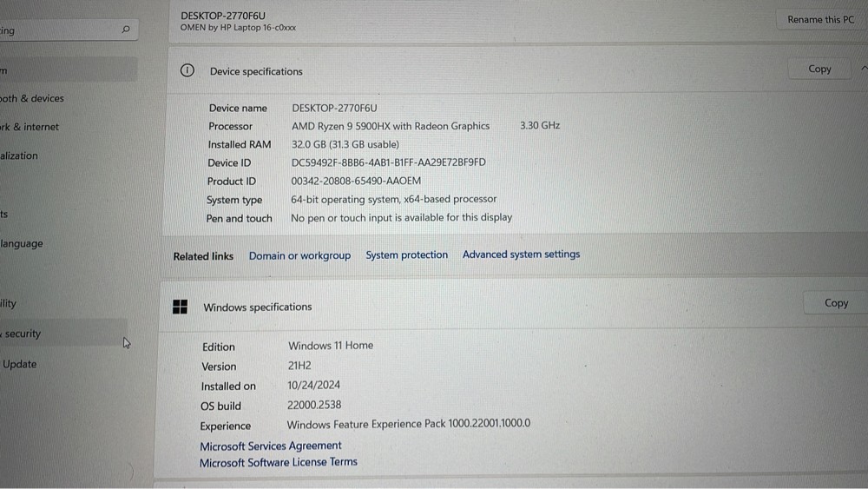Click the Device ID value starting DC59492F
Image resolution: width=868 pixels, height=489 pixels.
pyautogui.click(x=389, y=162)
